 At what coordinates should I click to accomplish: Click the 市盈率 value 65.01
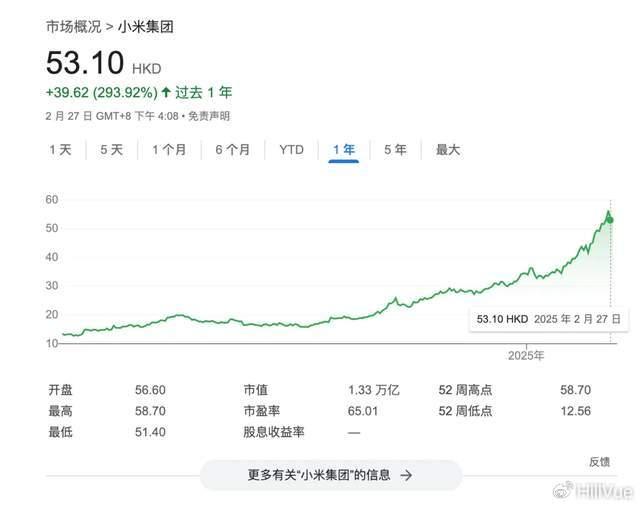coord(363,411)
